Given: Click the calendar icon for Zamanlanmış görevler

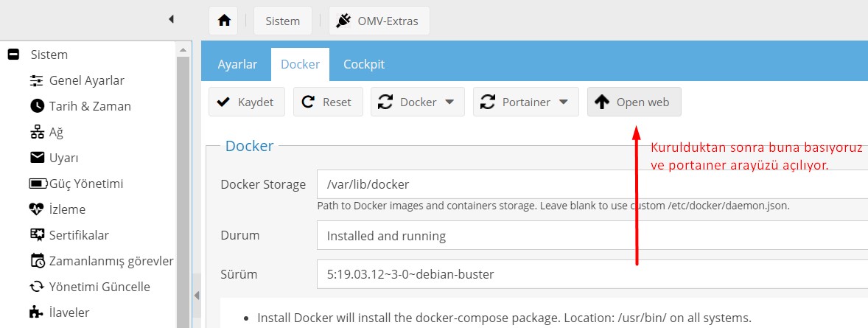Looking at the screenshot, I should tap(37, 261).
